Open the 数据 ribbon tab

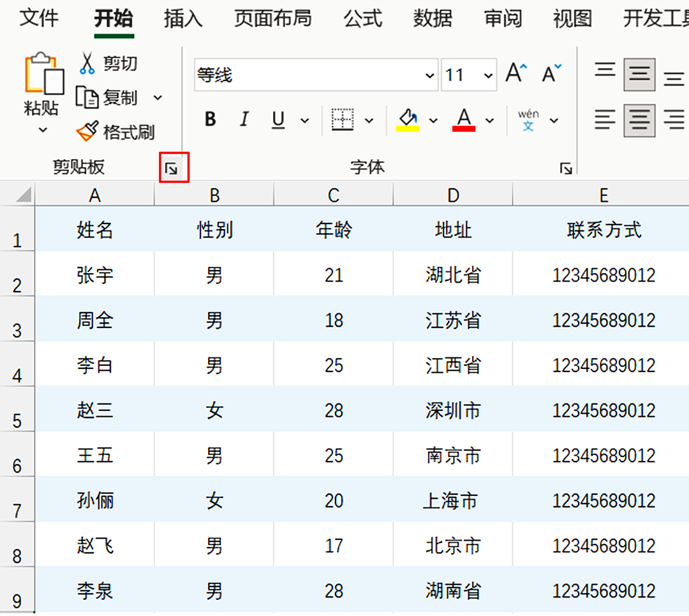pyautogui.click(x=432, y=19)
